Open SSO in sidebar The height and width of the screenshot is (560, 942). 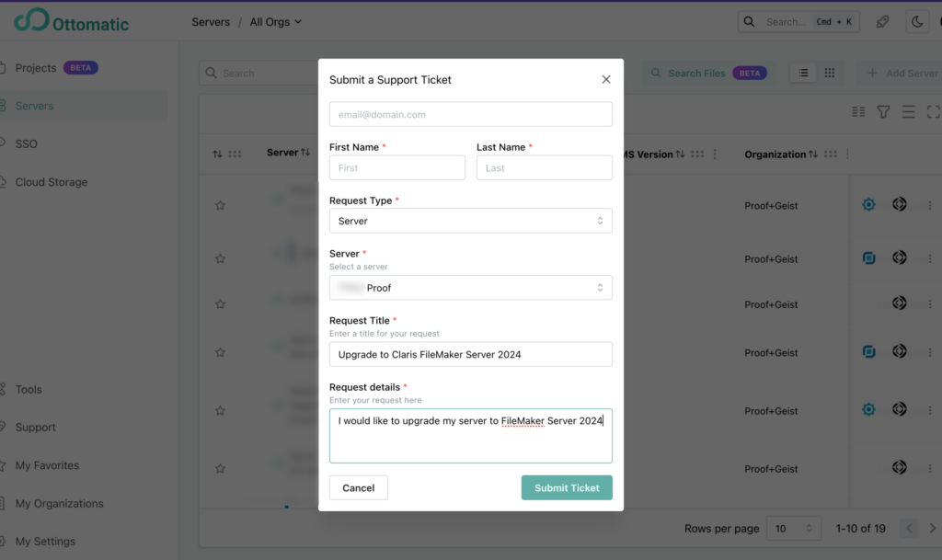[26, 144]
